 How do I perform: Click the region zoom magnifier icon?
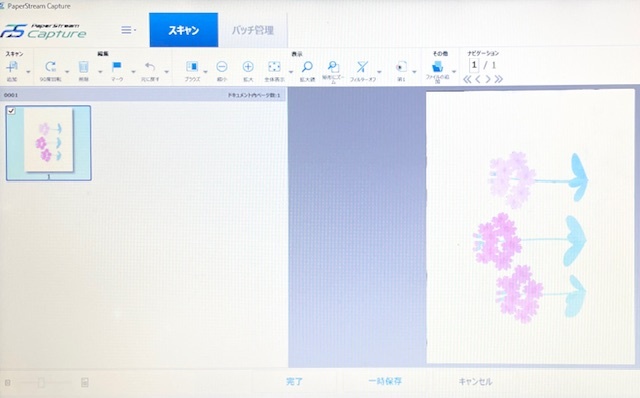coord(333,67)
